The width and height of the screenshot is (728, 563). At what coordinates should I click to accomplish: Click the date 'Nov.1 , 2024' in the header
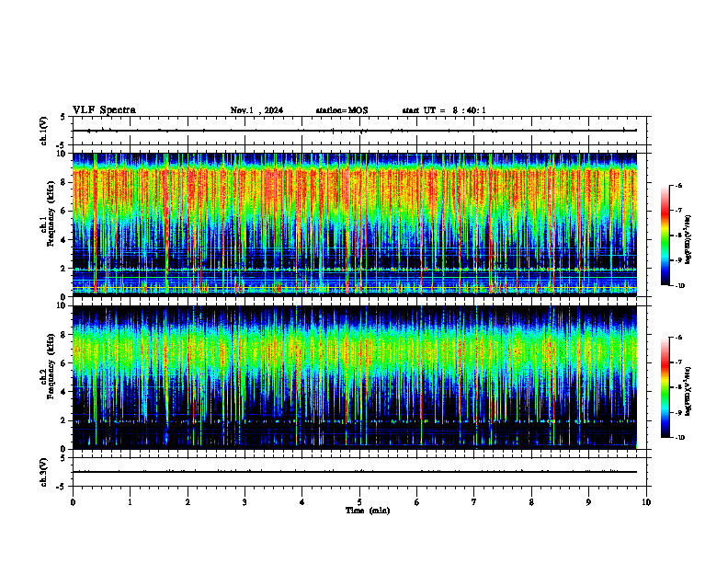256,110
